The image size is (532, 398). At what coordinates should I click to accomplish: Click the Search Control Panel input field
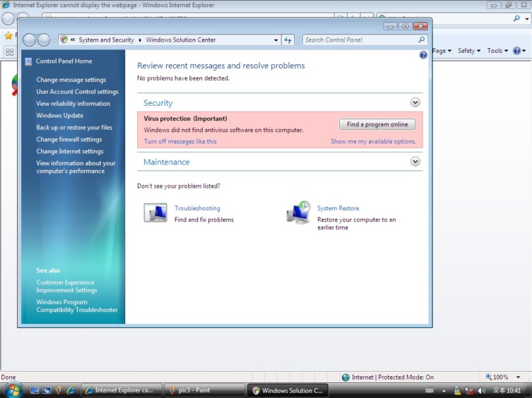click(361, 40)
